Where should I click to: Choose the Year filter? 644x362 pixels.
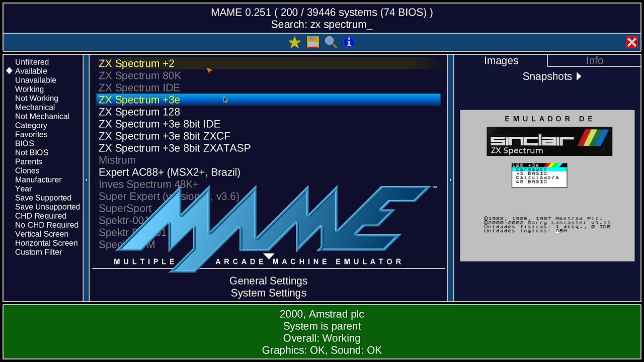[23, 189]
